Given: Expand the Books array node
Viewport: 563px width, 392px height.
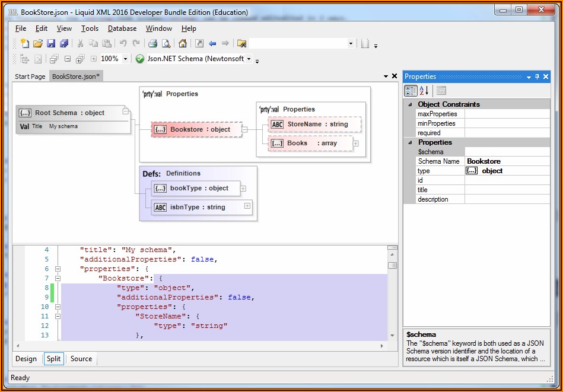Looking at the screenshot, I should pyautogui.click(x=355, y=143).
